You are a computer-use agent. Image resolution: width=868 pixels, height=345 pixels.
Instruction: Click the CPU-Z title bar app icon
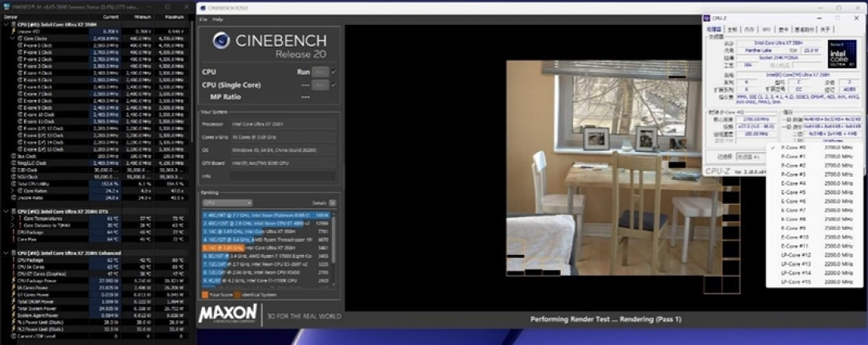tap(707, 18)
